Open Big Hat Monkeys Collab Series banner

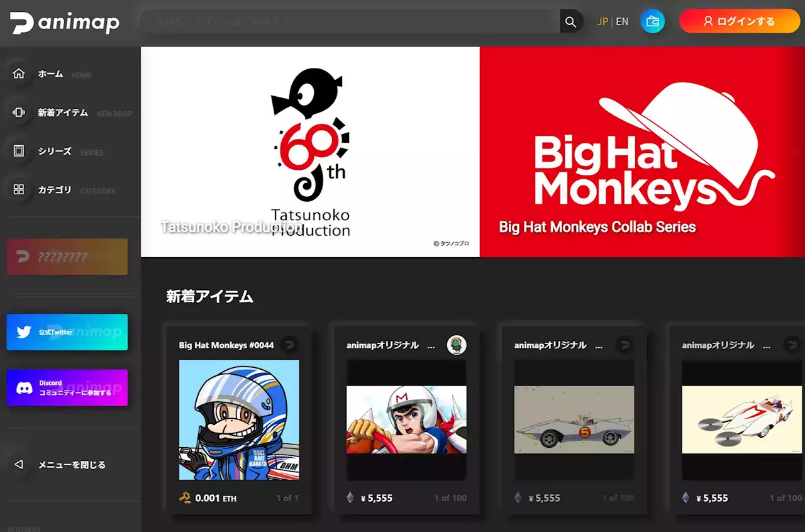click(642, 152)
